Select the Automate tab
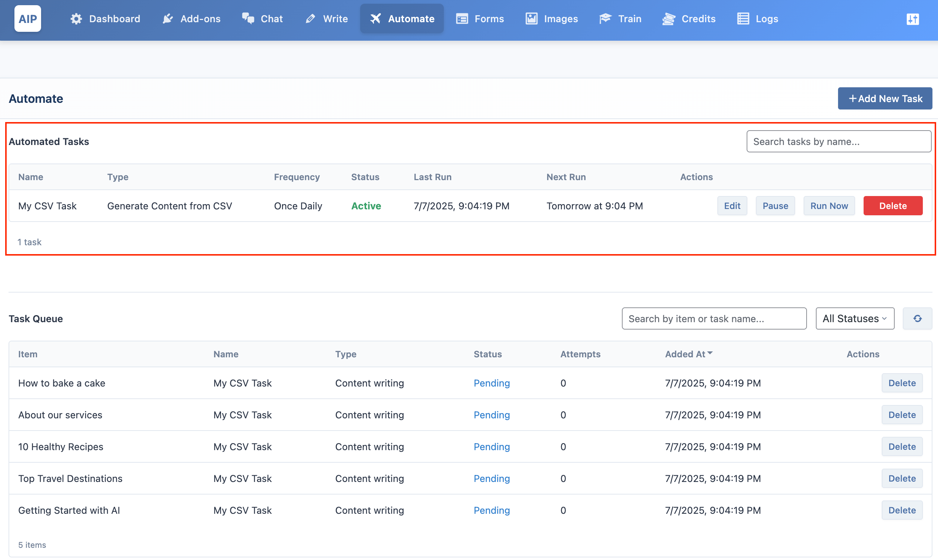This screenshot has height=560, width=938. (x=402, y=18)
